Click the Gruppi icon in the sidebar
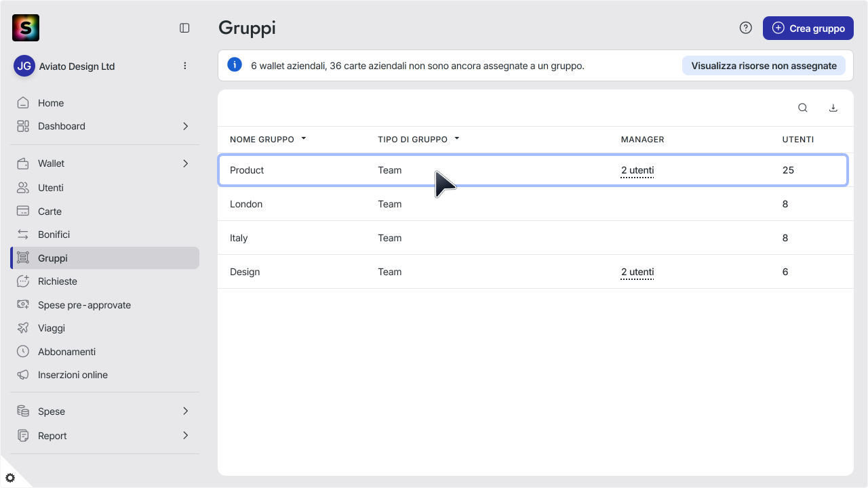The width and height of the screenshot is (868, 488). point(23,258)
